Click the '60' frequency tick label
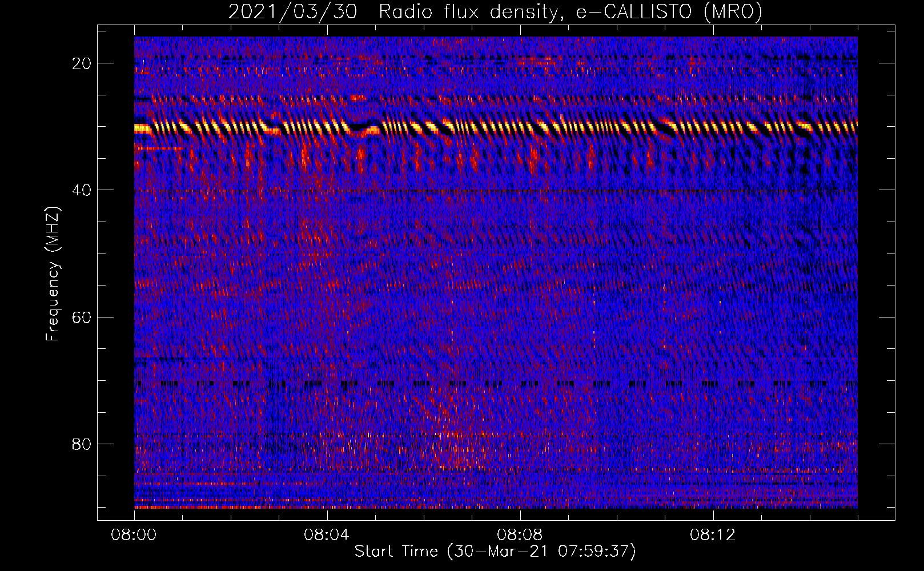The height and width of the screenshot is (571, 924). (82, 317)
